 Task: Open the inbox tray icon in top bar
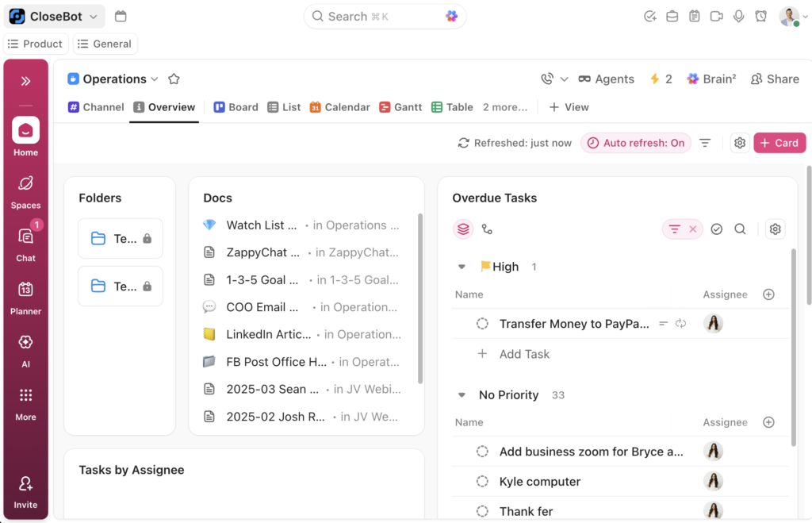(672, 16)
